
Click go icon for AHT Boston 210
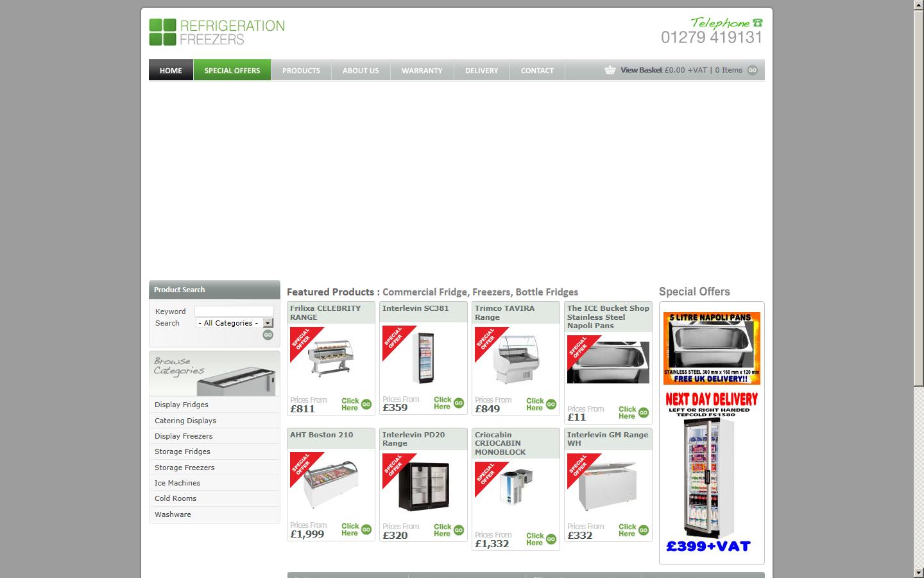point(366,529)
